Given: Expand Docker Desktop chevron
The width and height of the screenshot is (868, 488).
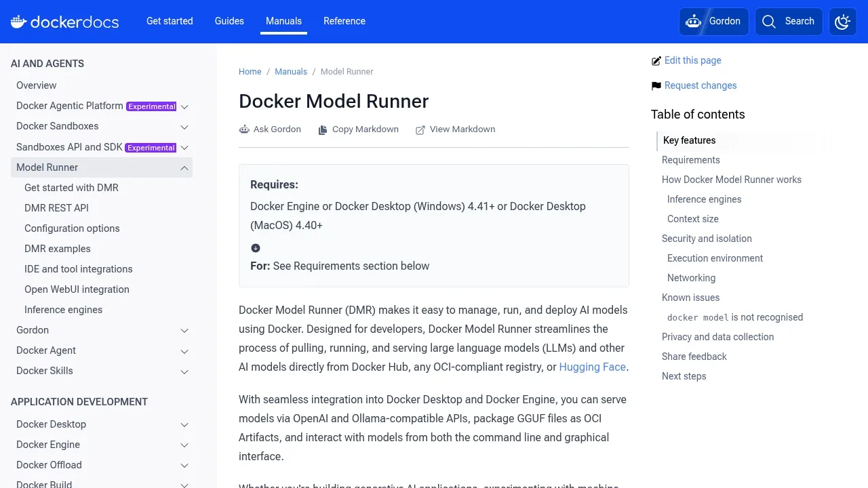Looking at the screenshot, I should click(184, 425).
